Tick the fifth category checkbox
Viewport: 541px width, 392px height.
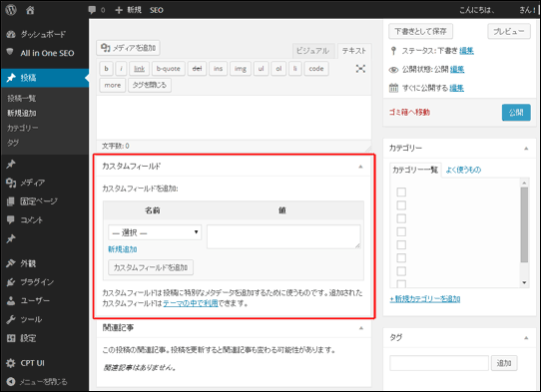tap(401, 244)
